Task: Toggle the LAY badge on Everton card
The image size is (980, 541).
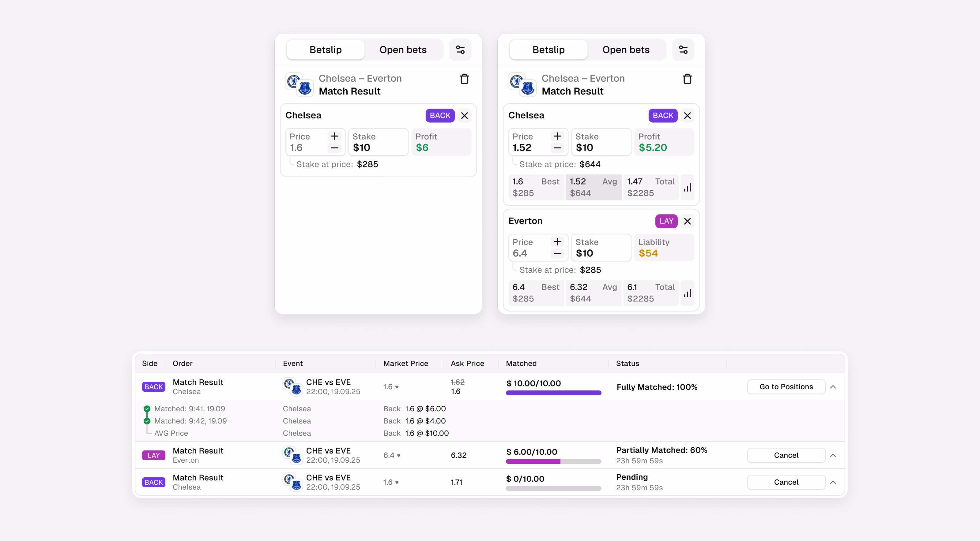Action: [666, 221]
